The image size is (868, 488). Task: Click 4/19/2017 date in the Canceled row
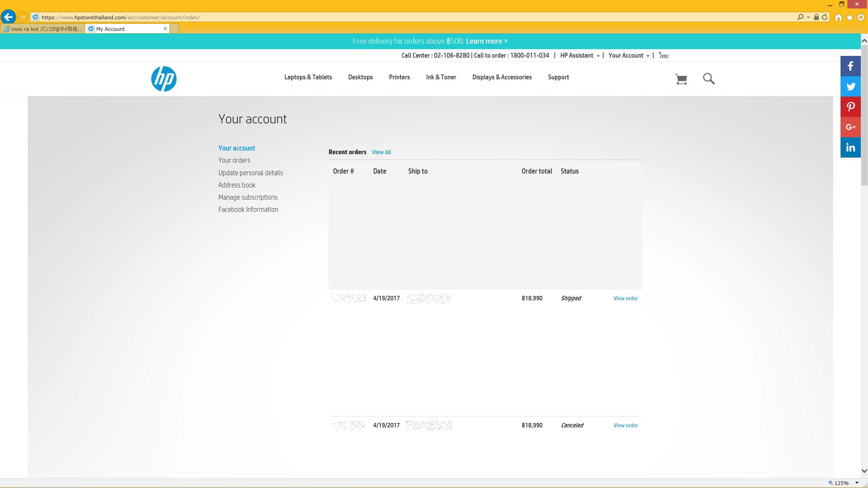[x=386, y=425]
